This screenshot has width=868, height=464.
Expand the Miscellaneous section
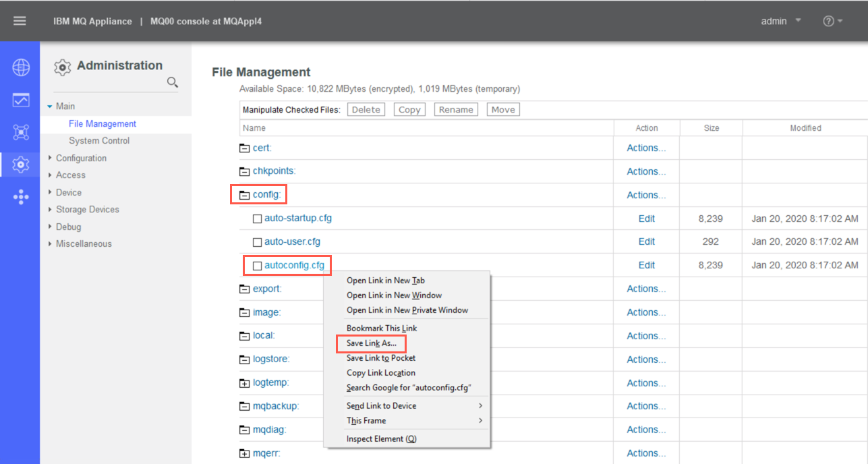50,243
